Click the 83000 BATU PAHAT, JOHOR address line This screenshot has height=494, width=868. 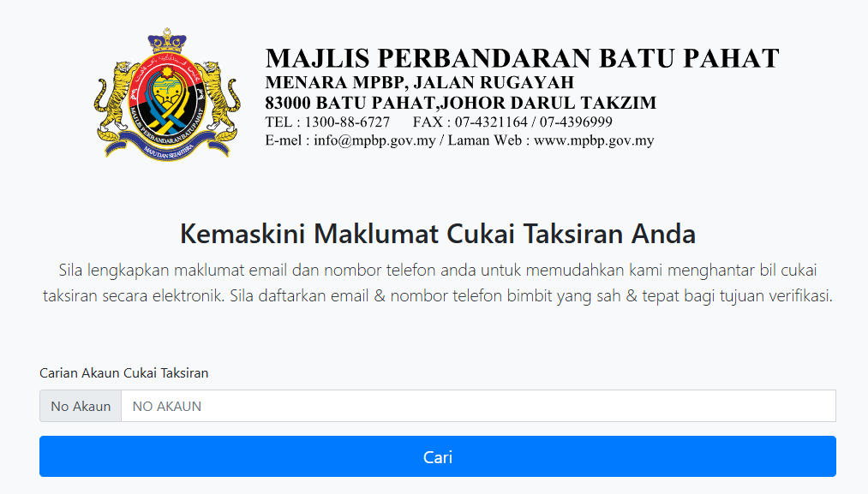coord(461,103)
